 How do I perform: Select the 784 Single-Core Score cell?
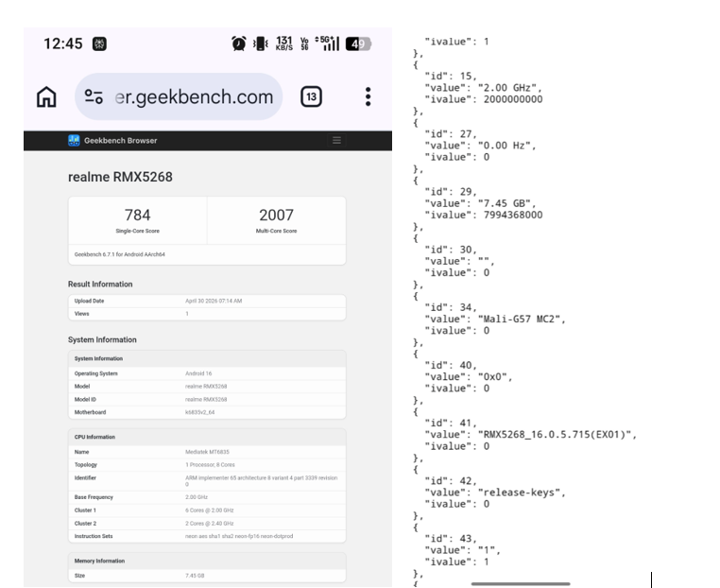point(138,220)
